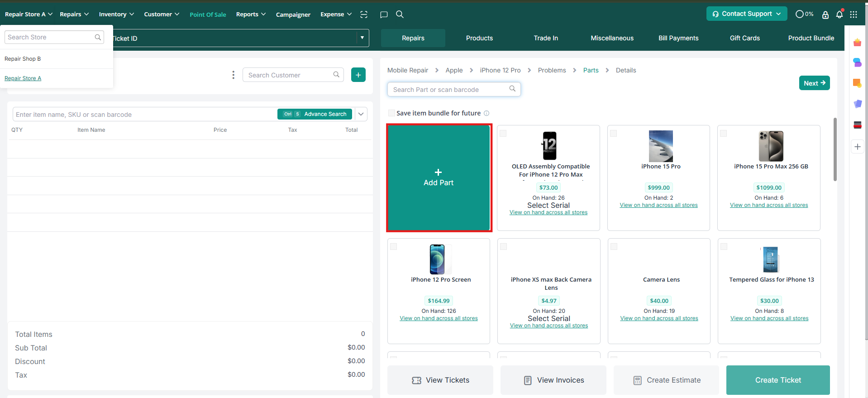Click the barcode scan icon in top bar
868x398 pixels.
364,14
